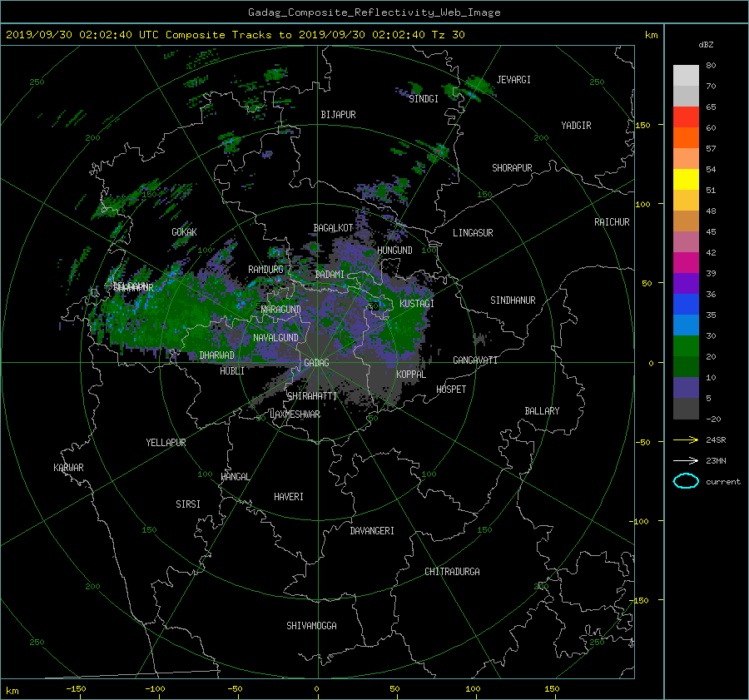Click the BIJAPUR city label

[338, 115]
